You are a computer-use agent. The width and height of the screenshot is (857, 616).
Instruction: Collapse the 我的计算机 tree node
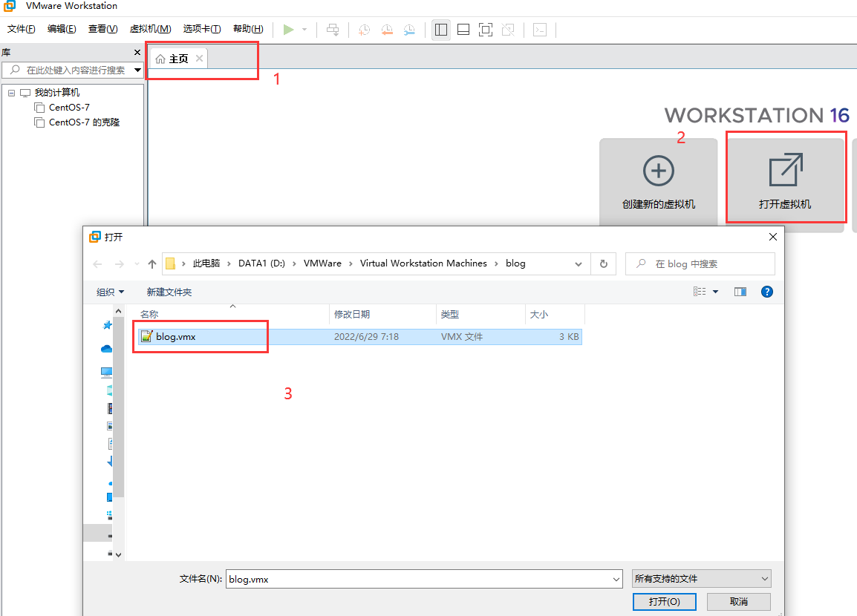(x=11, y=93)
